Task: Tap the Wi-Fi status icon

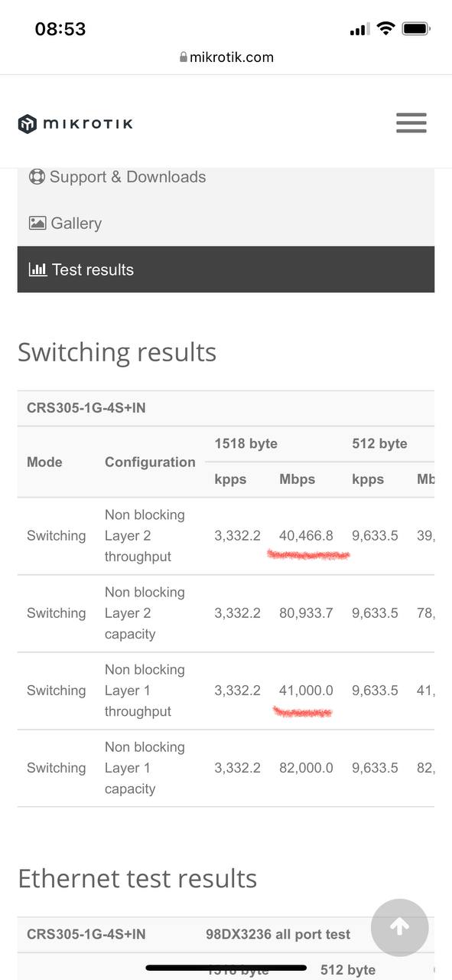Action: click(386, 29)
